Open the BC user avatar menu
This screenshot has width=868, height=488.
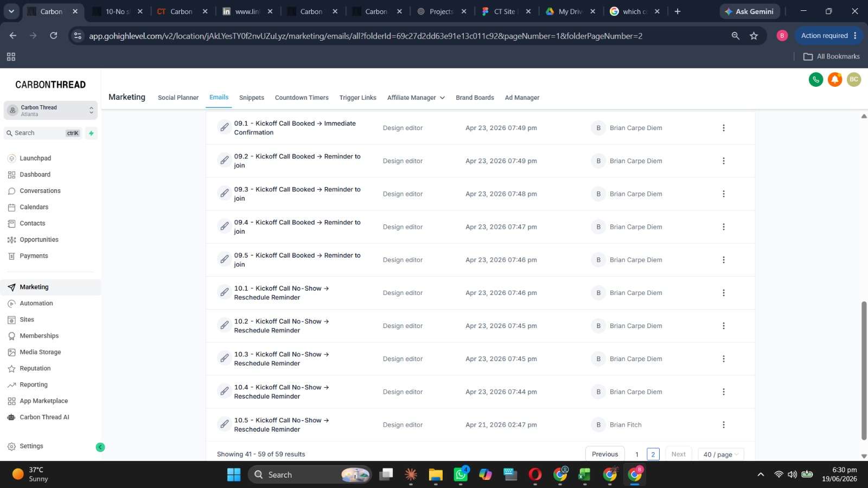click(x=854, y=80)
